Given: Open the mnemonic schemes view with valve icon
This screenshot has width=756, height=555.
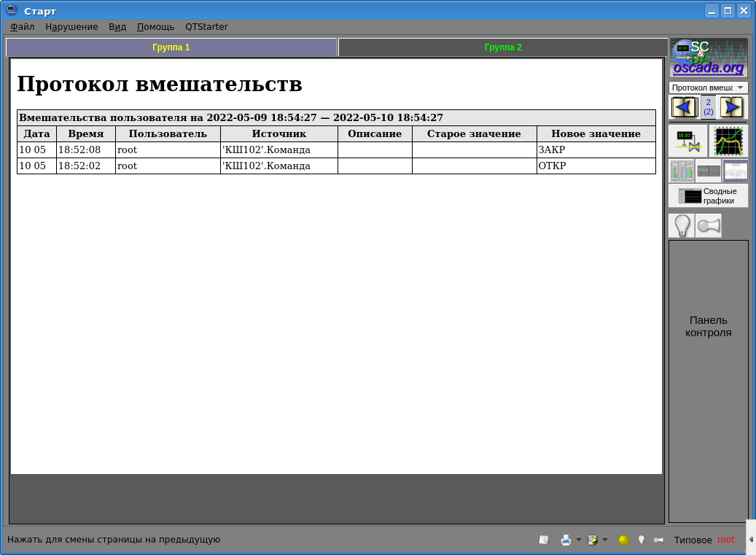Looking at the screenshot, I should click(687, 141).
